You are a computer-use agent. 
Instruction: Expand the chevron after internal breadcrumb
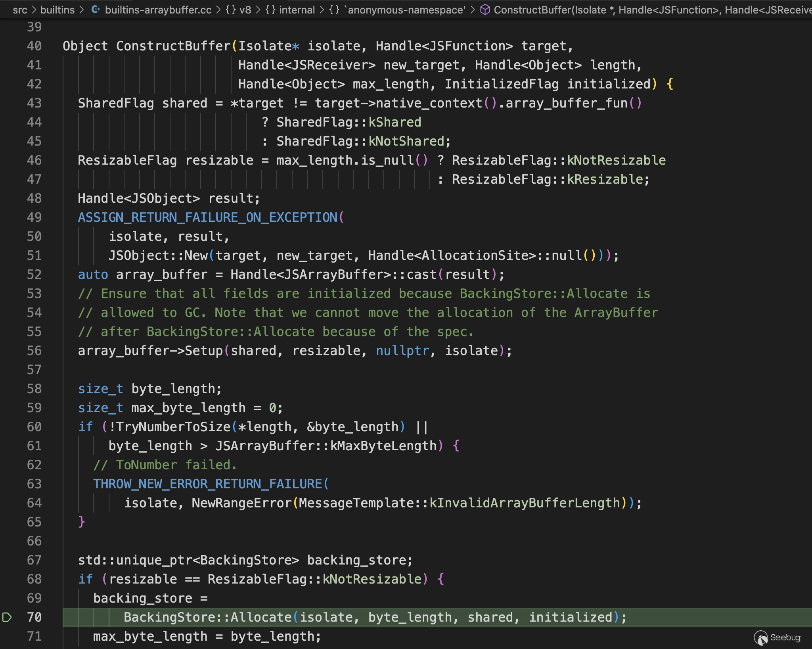click(322, 10)
